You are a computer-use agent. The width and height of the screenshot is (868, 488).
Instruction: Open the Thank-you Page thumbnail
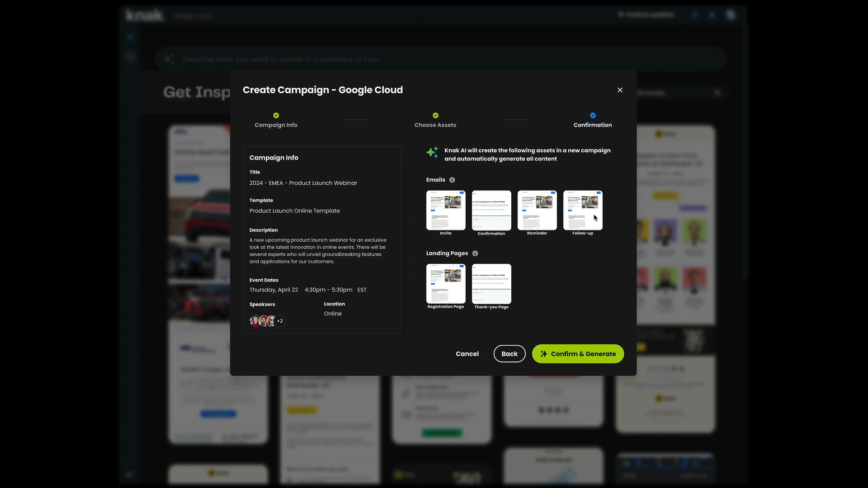[x=491, y=284]
